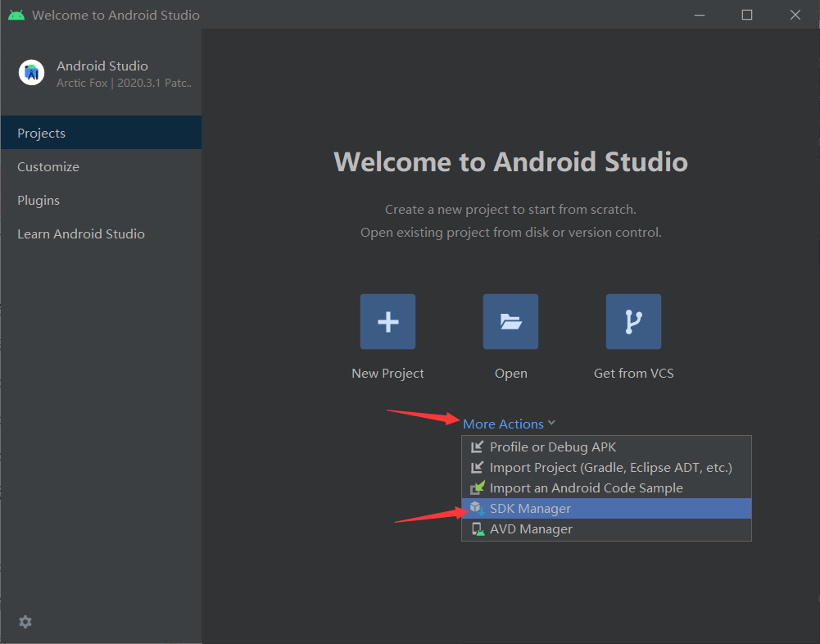Click the SDK Manager icon in the menu

477,508
